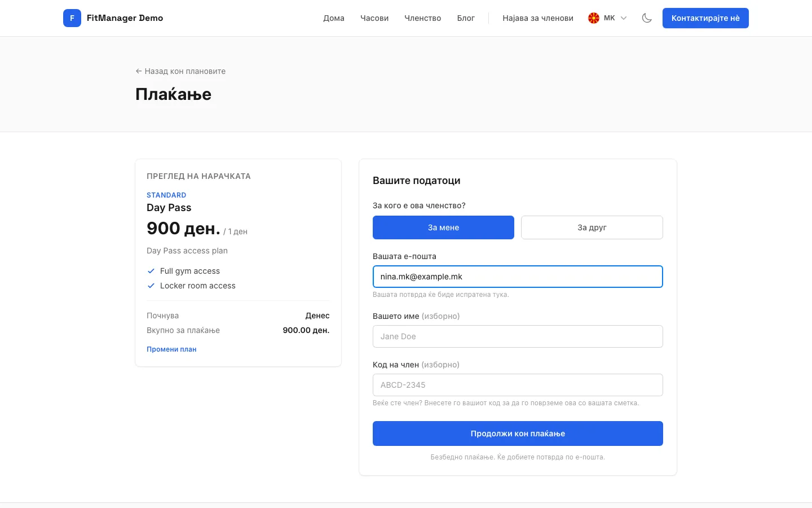Click the STANDARD plan label

pyautogui.click(x=166, y=195)
